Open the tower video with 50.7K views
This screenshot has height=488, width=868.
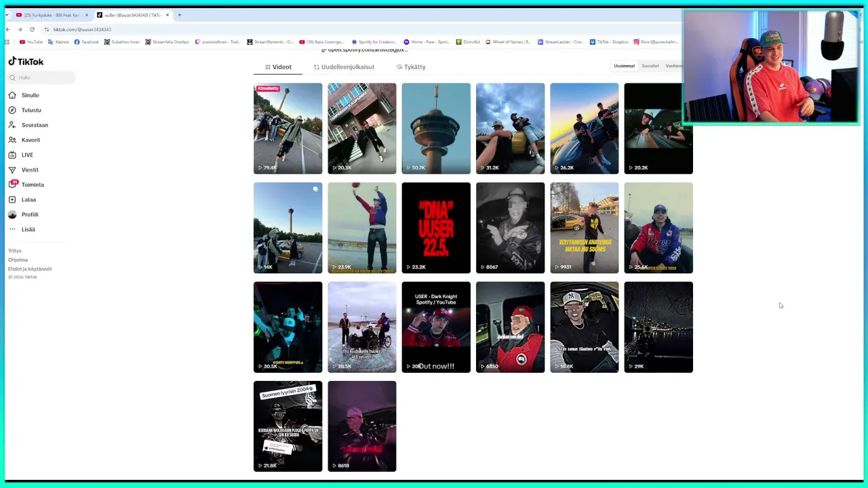click(x=436, y=129)
